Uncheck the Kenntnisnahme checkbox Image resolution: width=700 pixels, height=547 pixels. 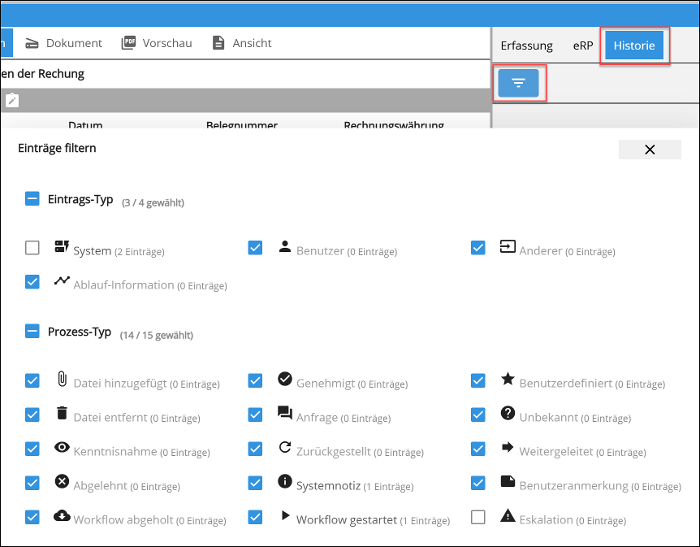coord(32,449)
